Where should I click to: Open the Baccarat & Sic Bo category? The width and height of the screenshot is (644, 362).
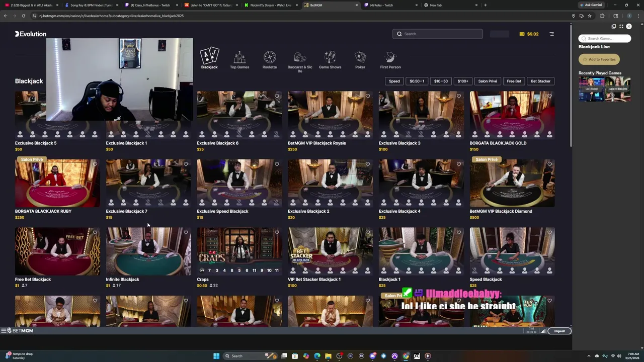[300, 62]
